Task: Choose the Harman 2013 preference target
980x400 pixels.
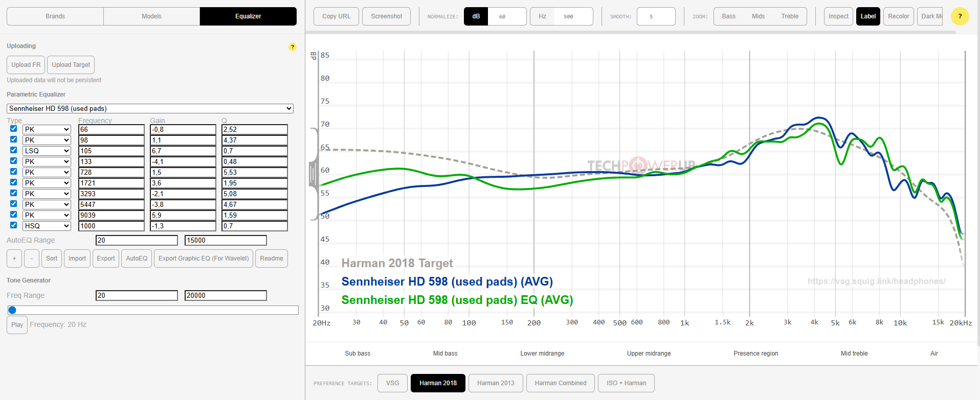Action: [496, 383]
